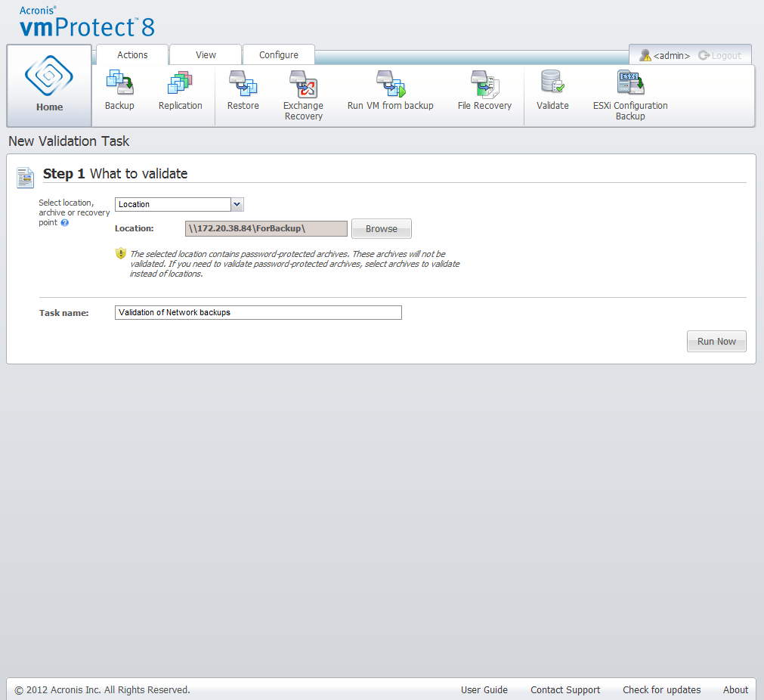The width and height of the screenshot is (764, 700).
Task: Click the Step 1 What to validate title
Action: [115, 174]
